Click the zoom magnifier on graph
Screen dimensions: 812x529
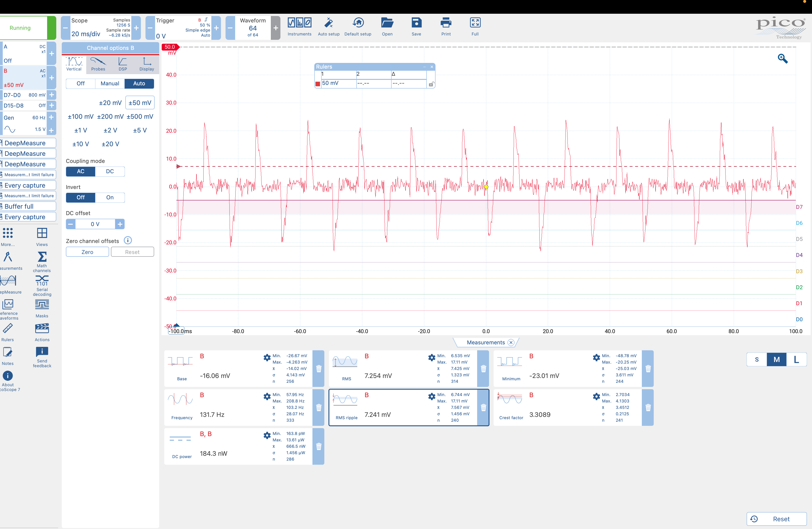[x=782, y=59]
